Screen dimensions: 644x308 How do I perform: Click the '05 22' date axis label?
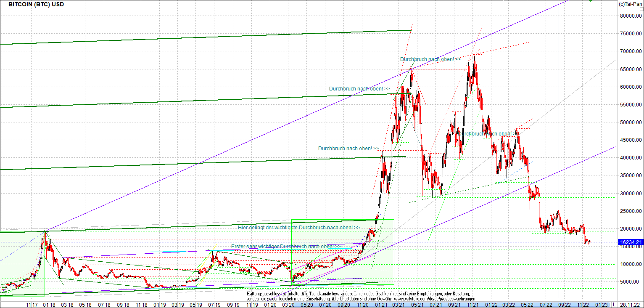[x=528, y=305]
